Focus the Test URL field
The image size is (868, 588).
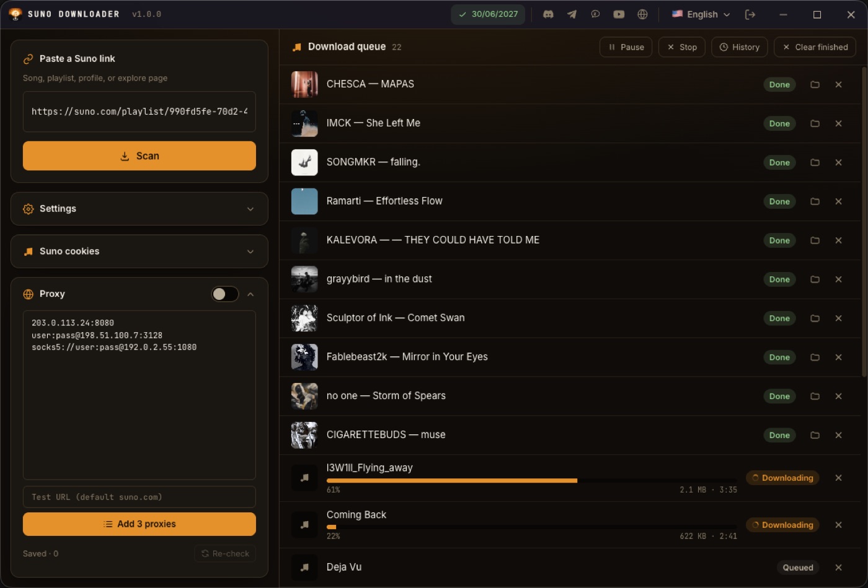[139, 497]
